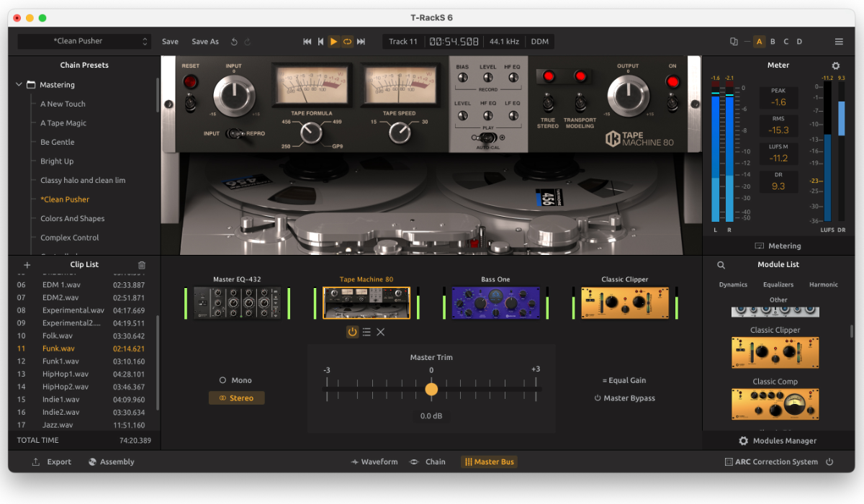This screenshot has width=864, height=504.
Task: Open the hamburger main menu
Action: [839, 42]
